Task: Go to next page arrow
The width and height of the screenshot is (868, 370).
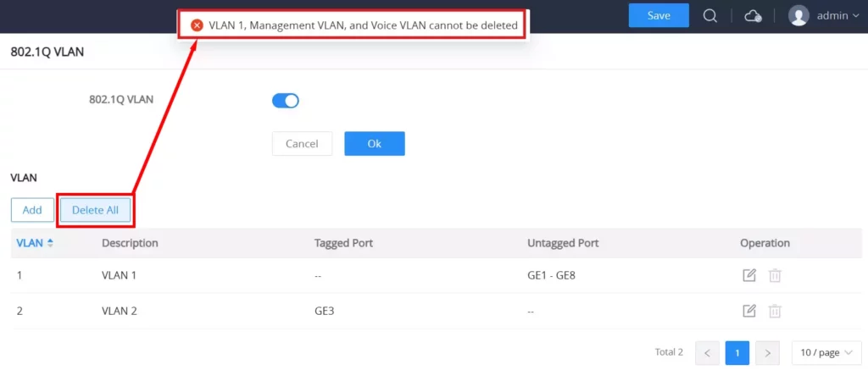Action: pyautogui.click(x=767, y=352)
